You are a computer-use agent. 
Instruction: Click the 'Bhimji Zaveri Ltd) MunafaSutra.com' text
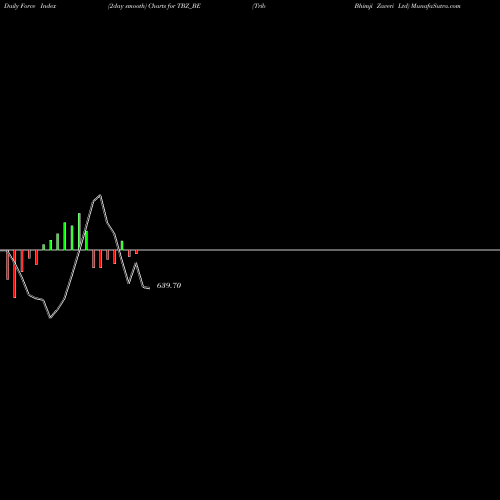tap(407, 6)
